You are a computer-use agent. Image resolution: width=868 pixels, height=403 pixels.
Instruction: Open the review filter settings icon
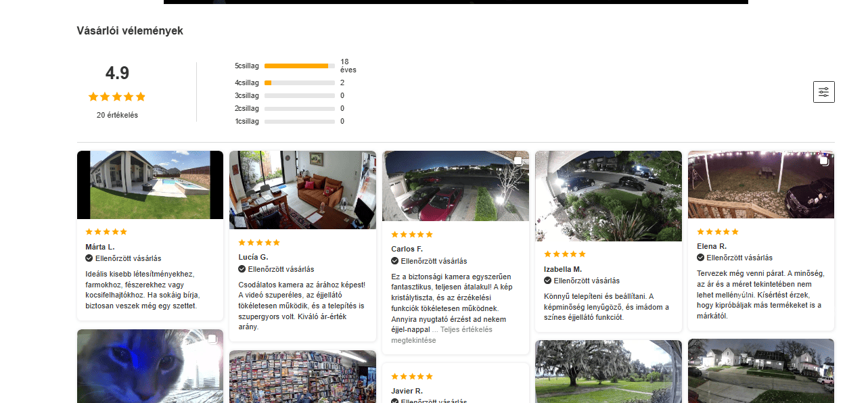click(823, 92)
